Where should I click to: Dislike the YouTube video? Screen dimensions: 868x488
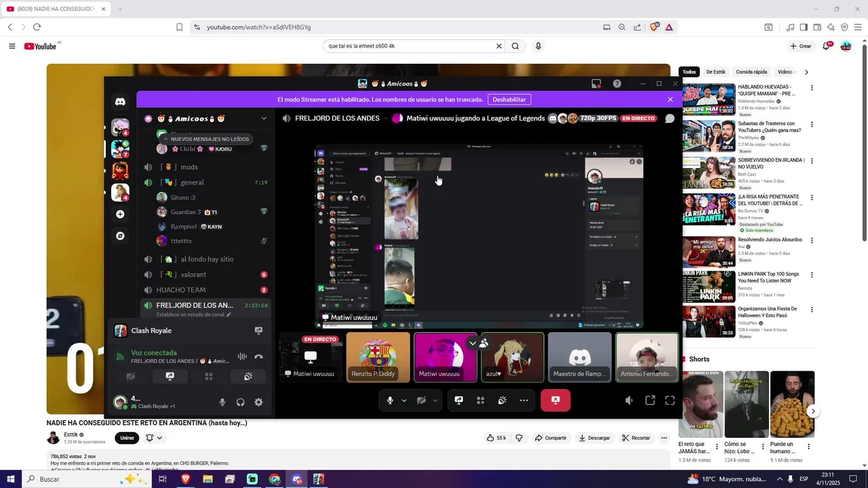pos(519,438)
